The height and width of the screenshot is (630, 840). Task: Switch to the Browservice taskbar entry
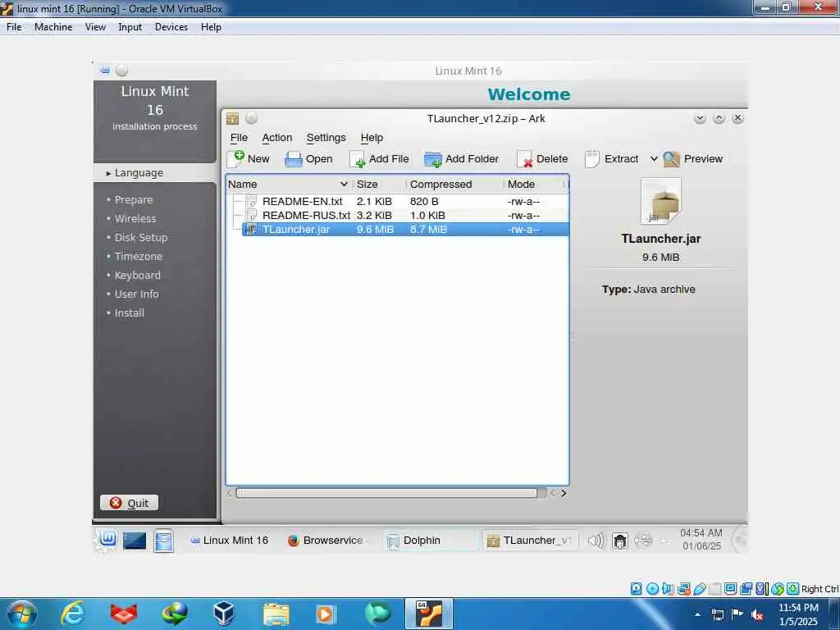[x=326, y=540]
